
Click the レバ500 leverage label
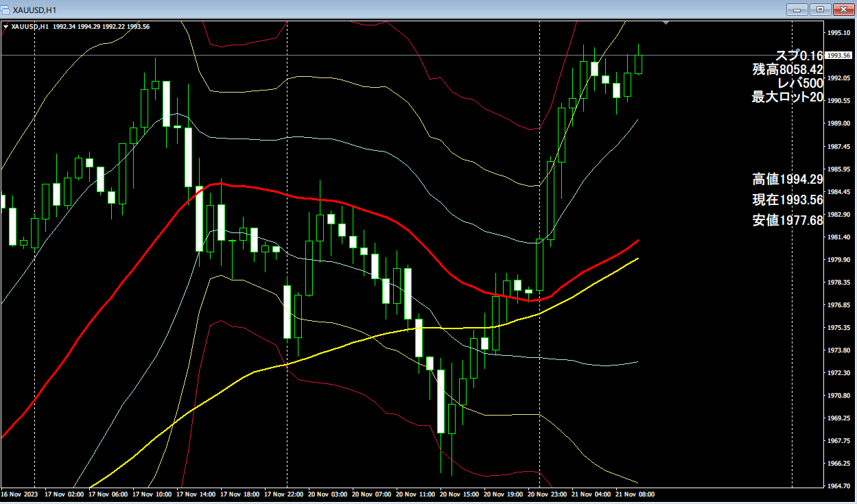click(x=800, y=83)
